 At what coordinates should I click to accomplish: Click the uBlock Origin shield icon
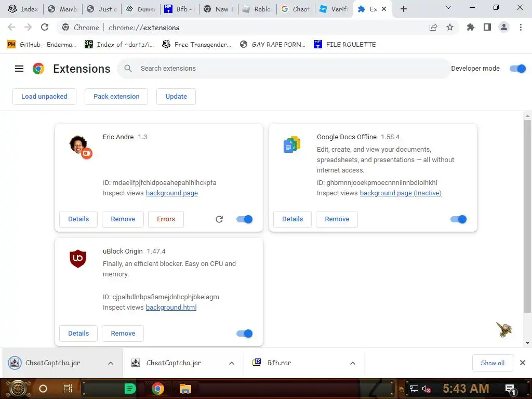click(78, 259)
